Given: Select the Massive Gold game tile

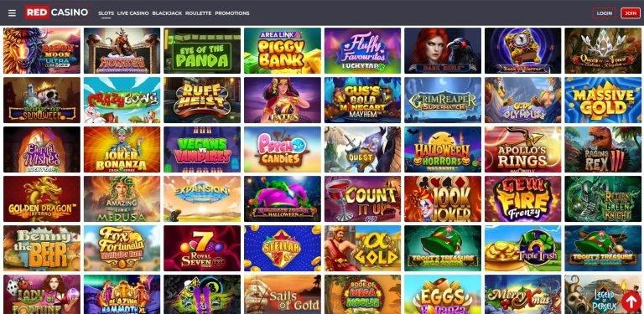Looking at the screenshot, I should click(x=603, y=100).
